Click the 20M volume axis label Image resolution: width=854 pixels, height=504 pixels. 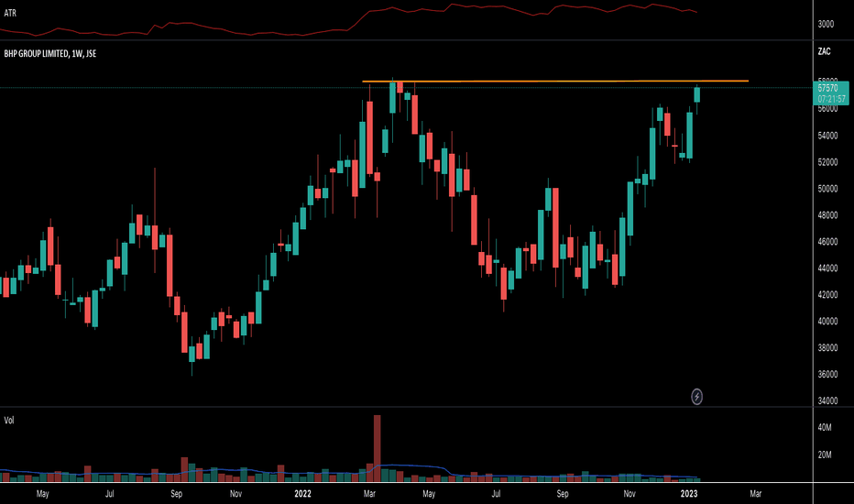[825, 455]
